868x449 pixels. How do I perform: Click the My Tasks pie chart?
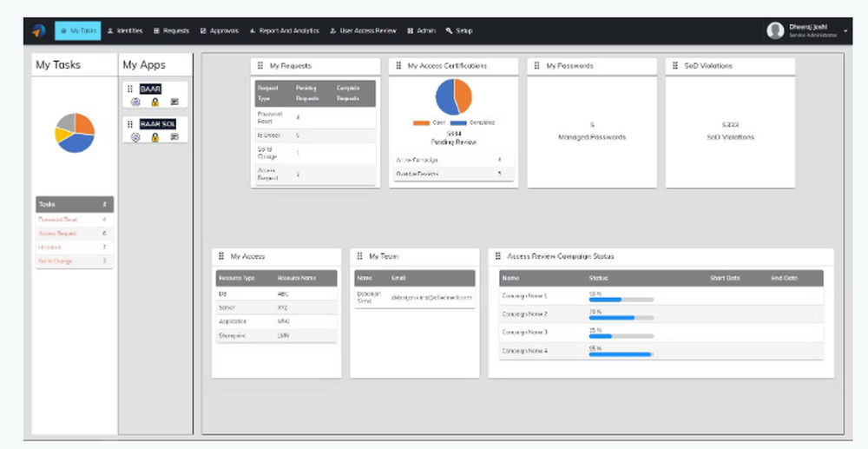pos(75,133)
